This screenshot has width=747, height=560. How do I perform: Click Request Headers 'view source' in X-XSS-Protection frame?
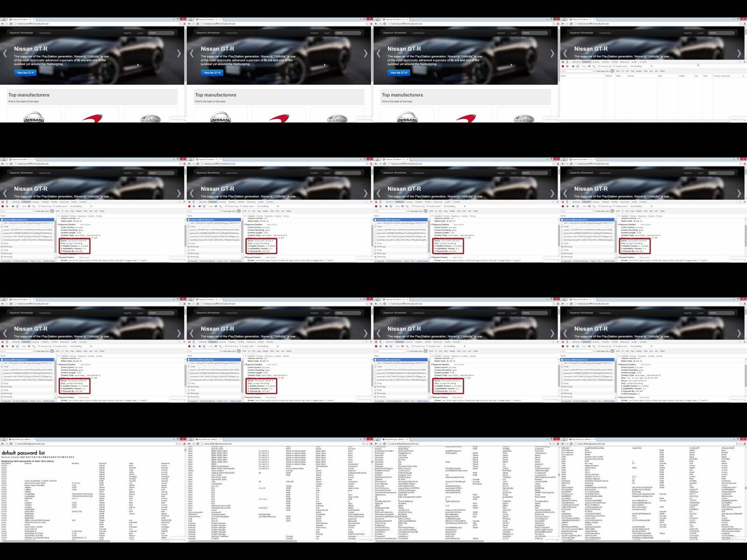click(x=644, y=397)
